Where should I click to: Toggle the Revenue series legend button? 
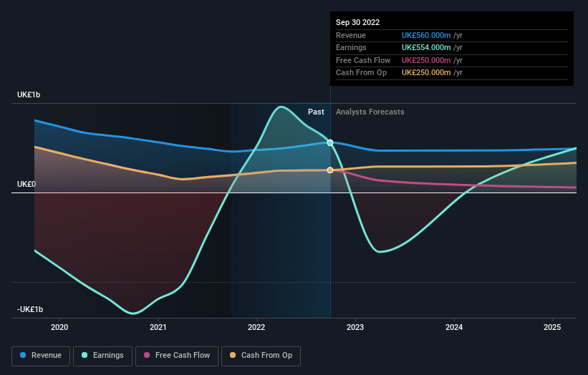click(41, 356)
